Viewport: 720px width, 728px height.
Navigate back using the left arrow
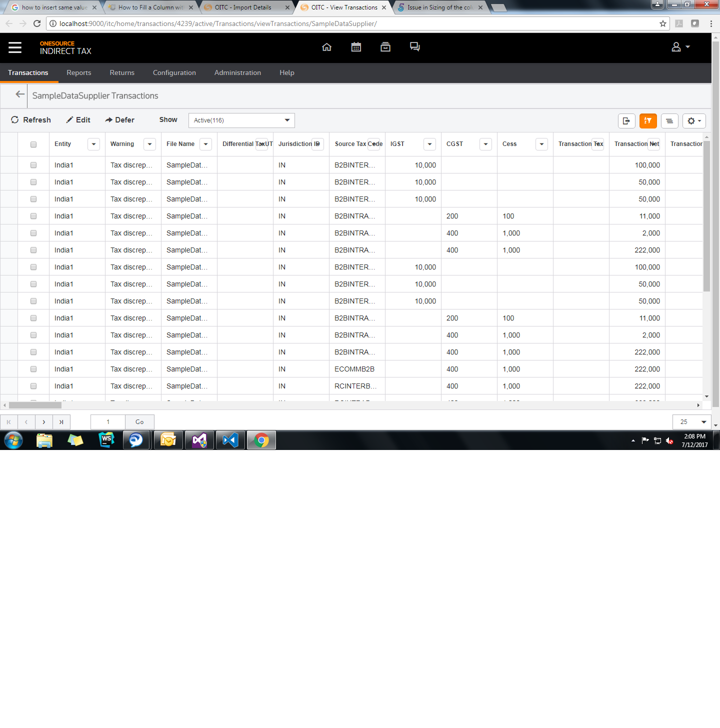click(x=20, y=94)
